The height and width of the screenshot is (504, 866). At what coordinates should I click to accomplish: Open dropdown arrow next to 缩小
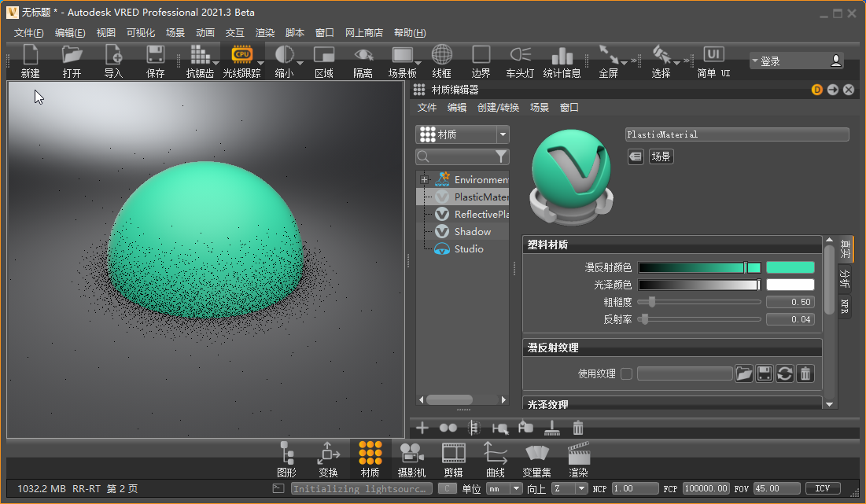point(300,64)
